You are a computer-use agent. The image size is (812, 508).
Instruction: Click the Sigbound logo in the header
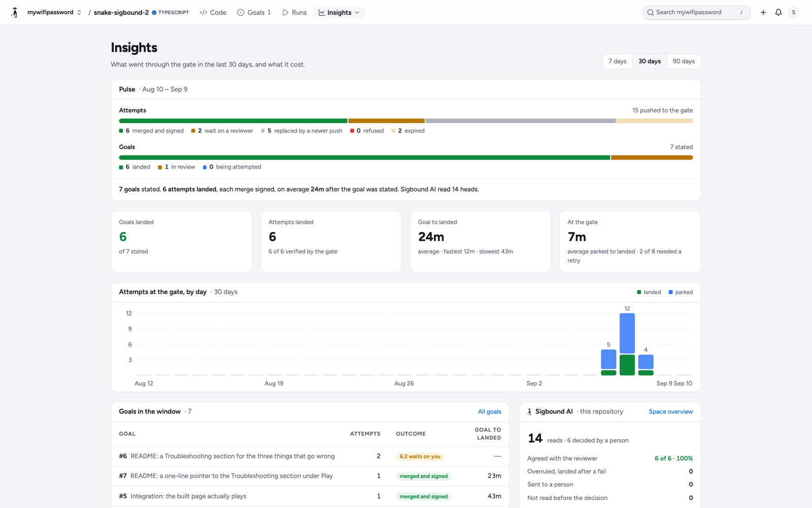pos(15,12)
